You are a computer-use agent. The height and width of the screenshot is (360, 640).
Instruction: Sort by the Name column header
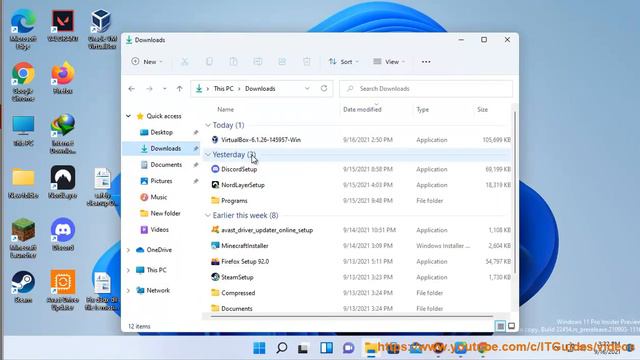point(226,109)
